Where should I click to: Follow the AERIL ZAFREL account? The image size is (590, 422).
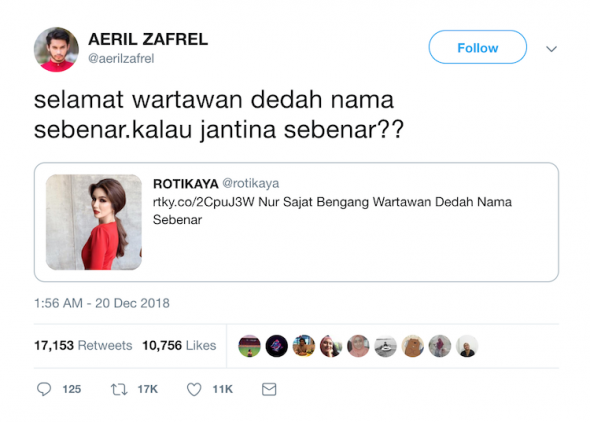point(477,47)
